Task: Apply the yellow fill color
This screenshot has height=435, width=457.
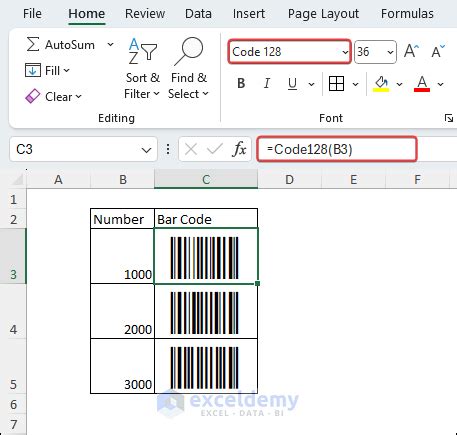Action: pos(381,83)
